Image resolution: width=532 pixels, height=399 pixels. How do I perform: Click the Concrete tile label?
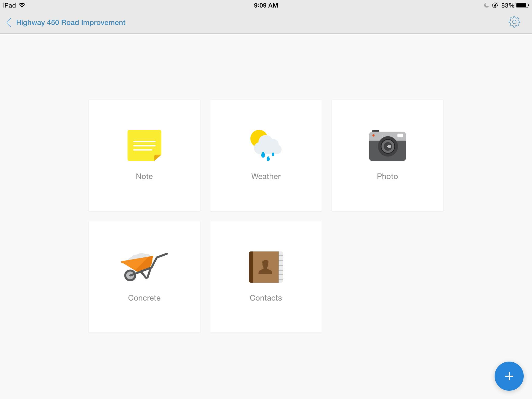pyautogui.click(x=144, y=298)
